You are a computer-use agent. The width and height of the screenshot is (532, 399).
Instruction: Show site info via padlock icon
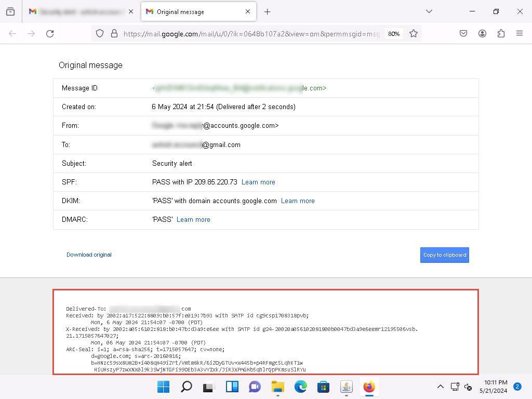click(114, 33)
